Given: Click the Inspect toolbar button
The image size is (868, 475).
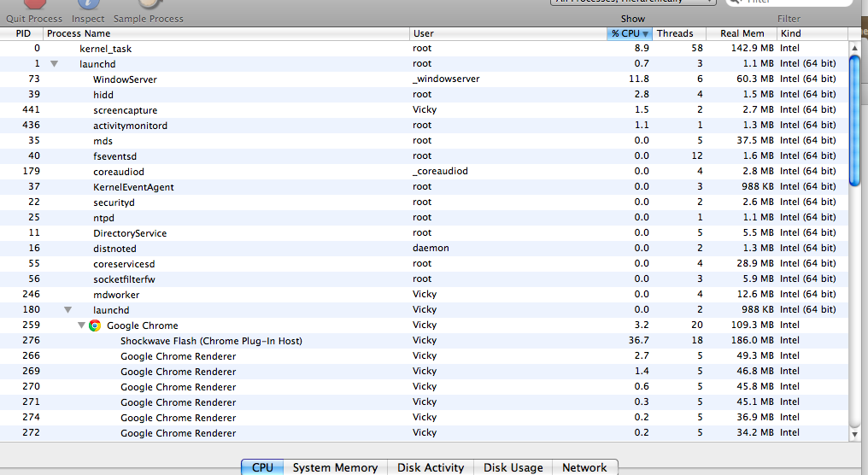Looking at the screenshot, I should click(87, 12).
